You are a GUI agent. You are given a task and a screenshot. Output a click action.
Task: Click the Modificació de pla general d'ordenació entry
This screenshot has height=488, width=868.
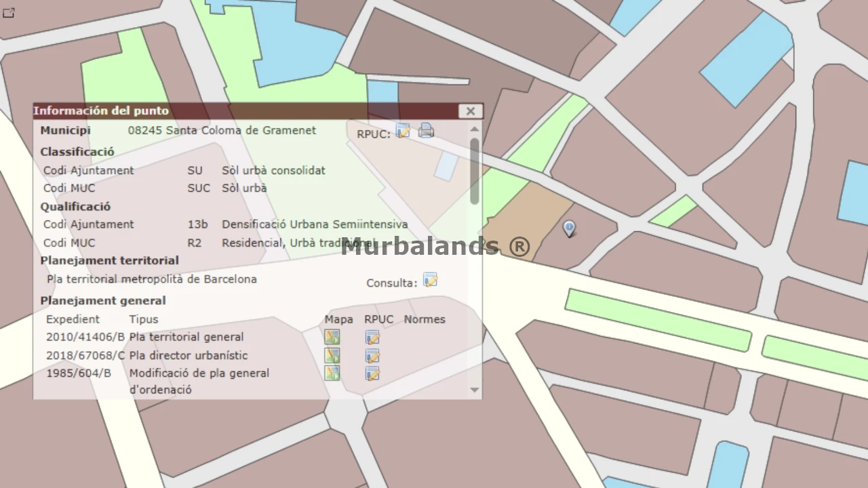tap(199, 380)
